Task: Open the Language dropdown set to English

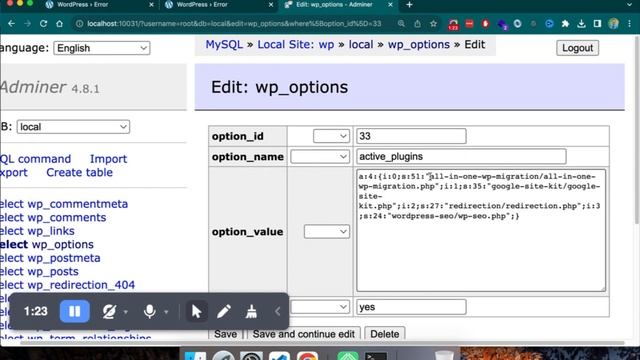Action: [x=102, y=48]
